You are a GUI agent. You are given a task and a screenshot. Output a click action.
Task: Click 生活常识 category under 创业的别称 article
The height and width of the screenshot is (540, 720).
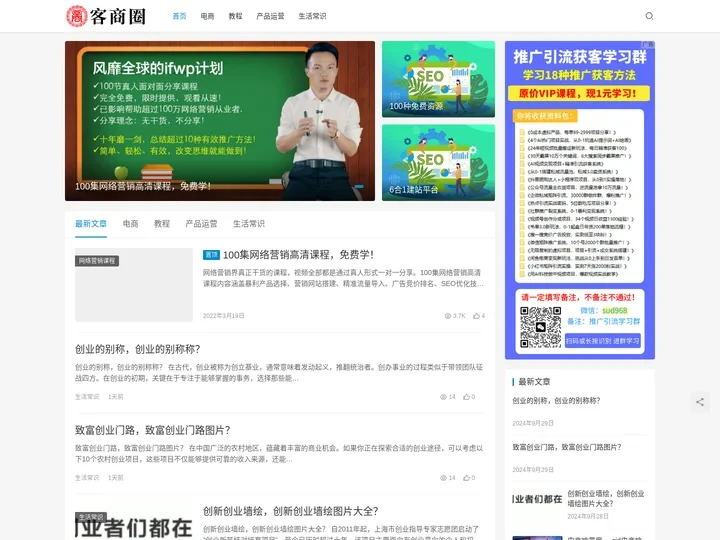point(87,397)
